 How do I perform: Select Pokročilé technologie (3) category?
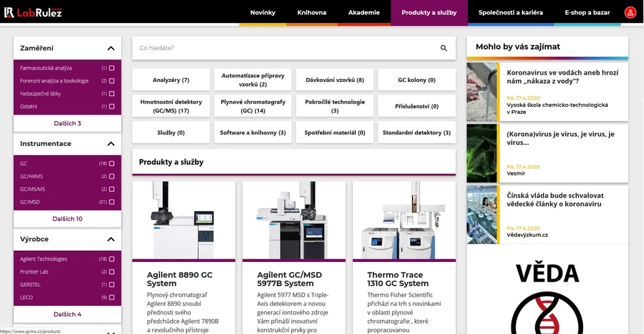pyautogui.click(x=334, y=106)
